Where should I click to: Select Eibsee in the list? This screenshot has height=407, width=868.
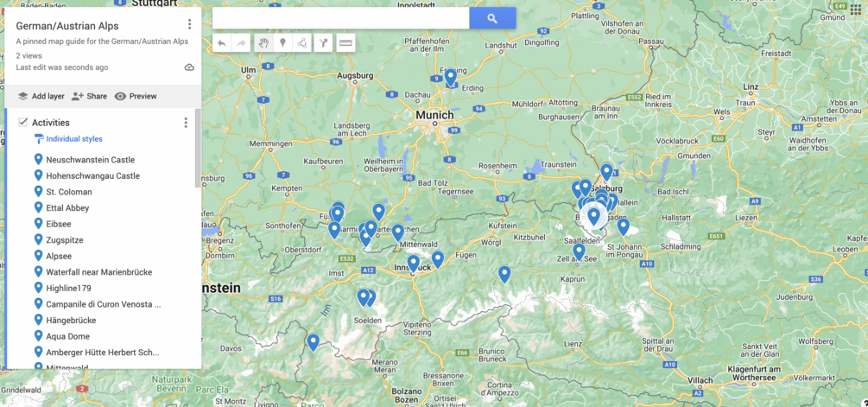coord(59,224)
